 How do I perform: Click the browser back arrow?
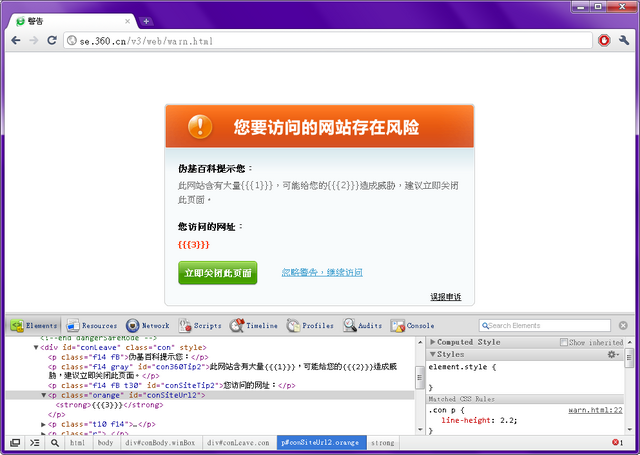click(16, 40)
